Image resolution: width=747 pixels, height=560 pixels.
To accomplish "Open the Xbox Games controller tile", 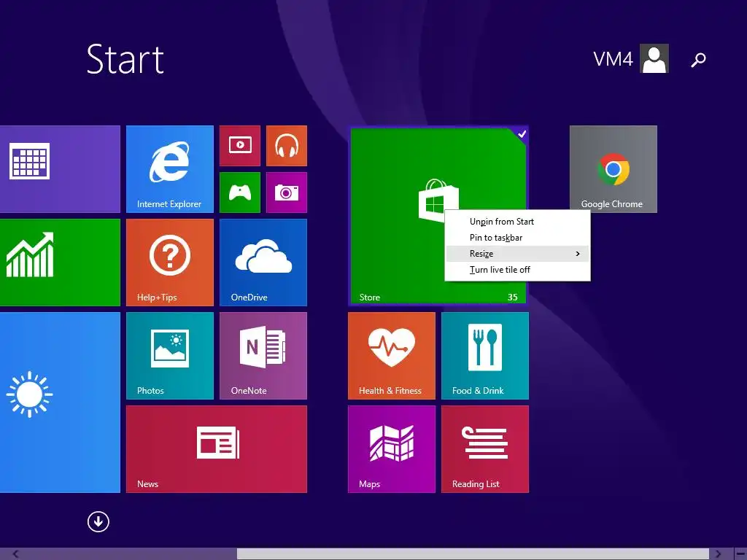I will (x=239, y=192).
